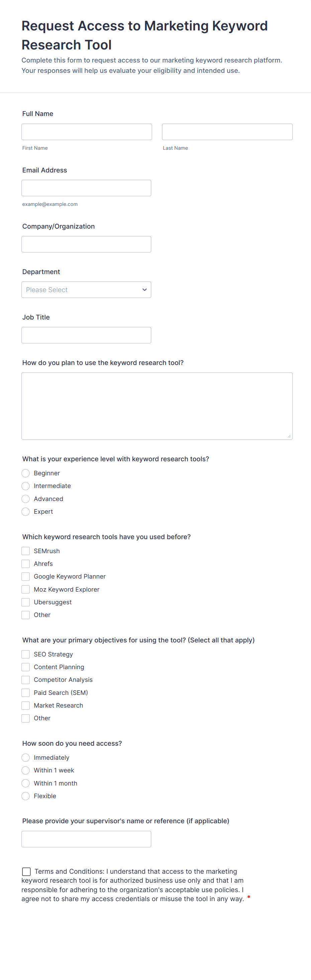Enable the Content Planning checkbox
The width and height of the screenshot is (311, 980).
25,667
